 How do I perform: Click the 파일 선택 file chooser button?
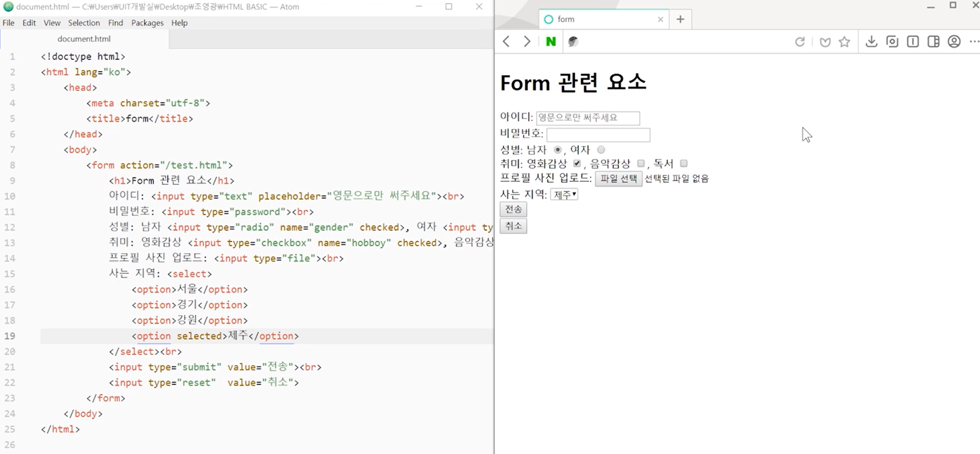tap(618, 178)
